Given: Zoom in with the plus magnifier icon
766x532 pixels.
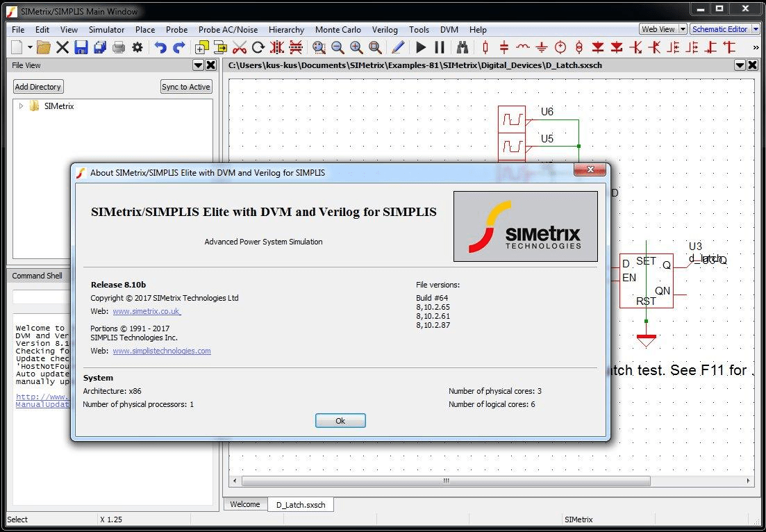Looking at the screenshot, I should (x=357, y=47).
